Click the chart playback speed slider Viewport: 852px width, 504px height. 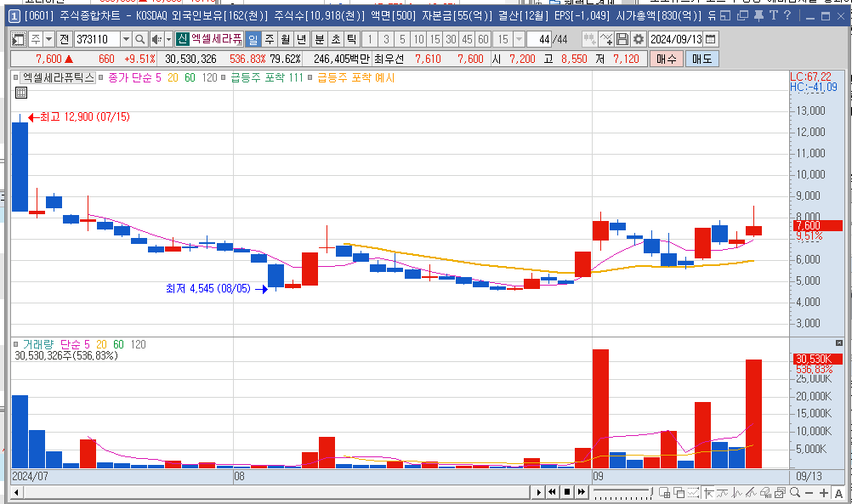pos(622,493)
